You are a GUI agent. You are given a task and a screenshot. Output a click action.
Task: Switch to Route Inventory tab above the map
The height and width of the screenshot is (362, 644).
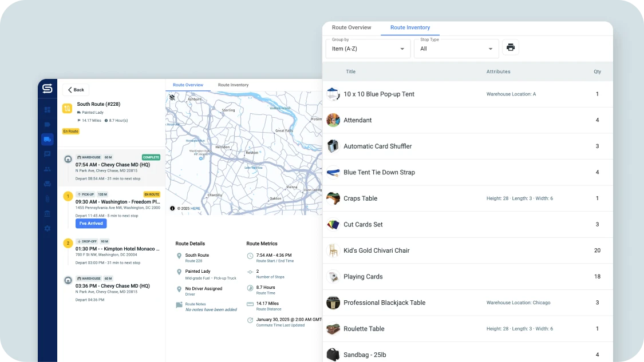tap(233, 85)
